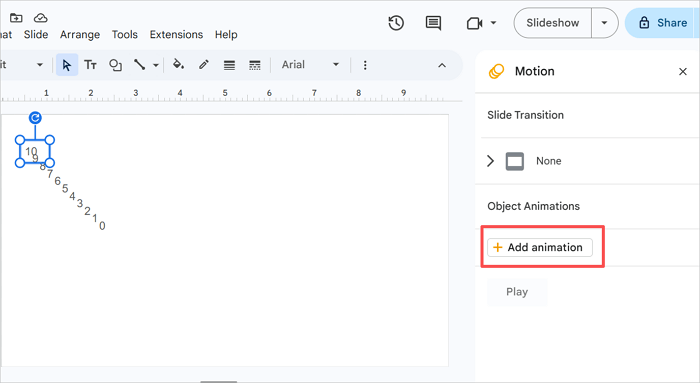Image resolution: width=700 pixels, height=383 pixels.
Task: Collapse the menus with the up chevron
Action: 442,66
